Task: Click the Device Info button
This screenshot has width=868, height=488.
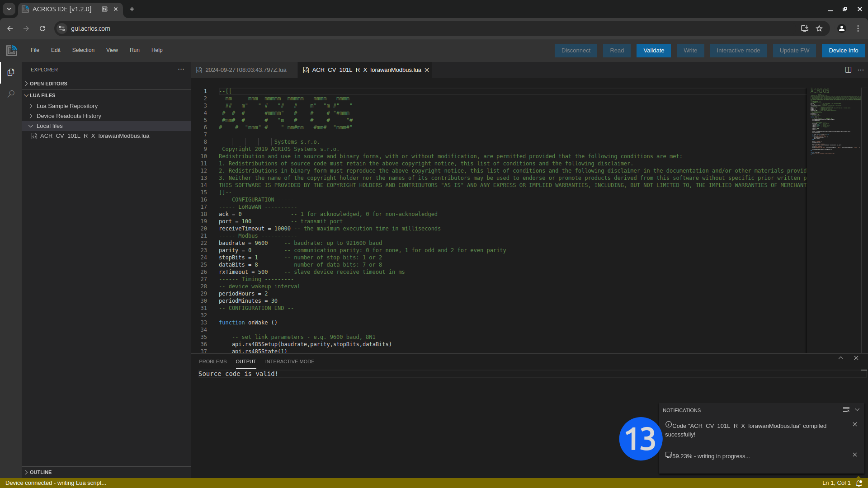Action: [843, 51]
